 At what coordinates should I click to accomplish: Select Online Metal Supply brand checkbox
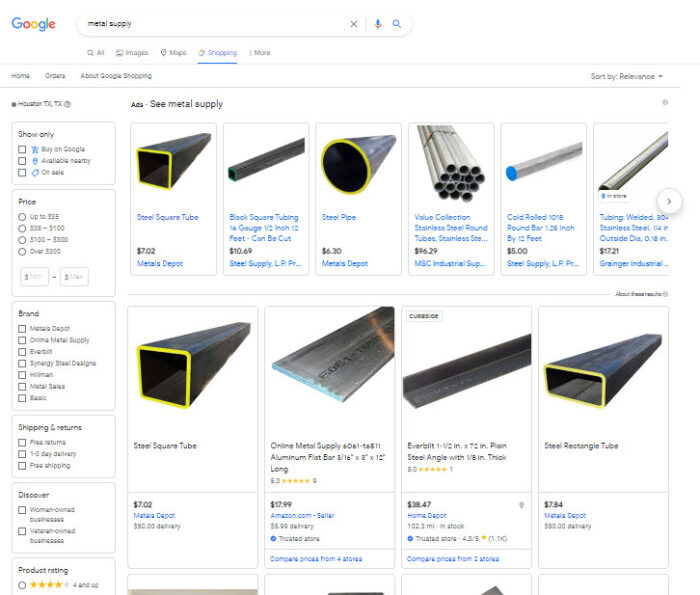click(22, 340)
